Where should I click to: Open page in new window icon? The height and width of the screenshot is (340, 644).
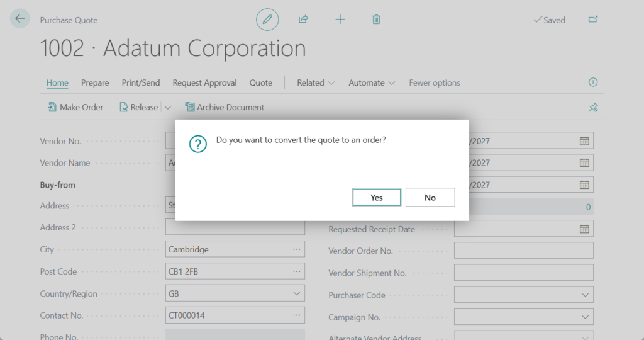(x=592, y=20)
